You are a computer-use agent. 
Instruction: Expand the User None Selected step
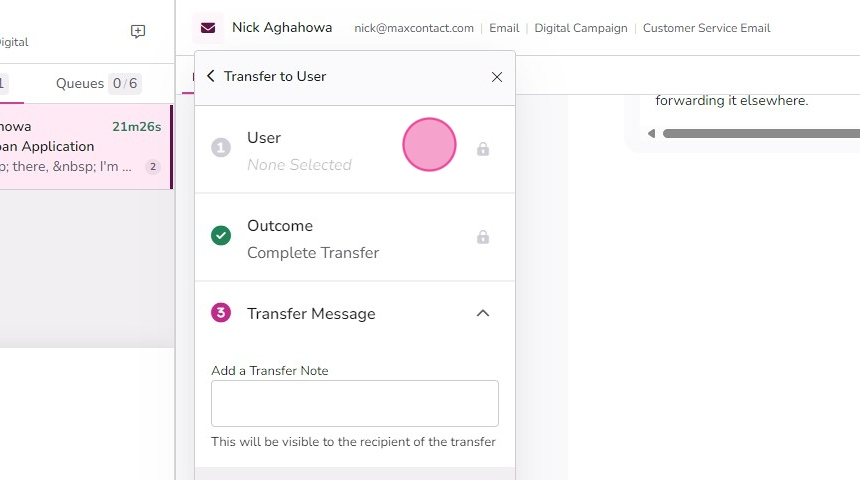click(x=355, y=149)
